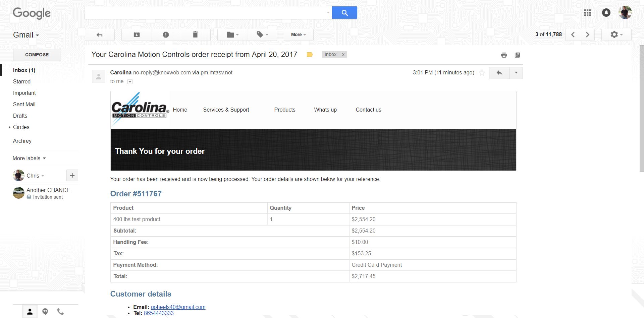Open the Whats up link
The height and width of the screenshot is (318, 644).
[325, 110]
